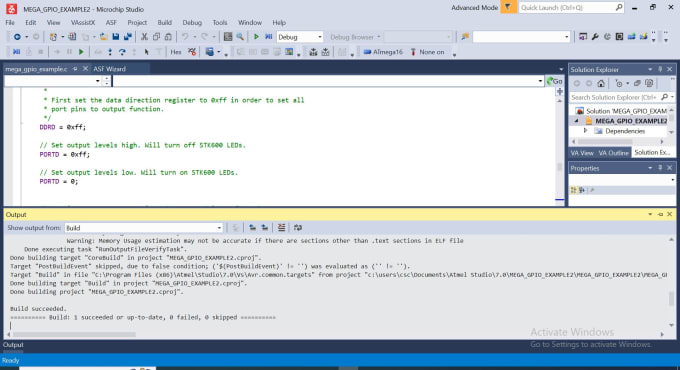Click the Output tab at bottom

point(13,345)
